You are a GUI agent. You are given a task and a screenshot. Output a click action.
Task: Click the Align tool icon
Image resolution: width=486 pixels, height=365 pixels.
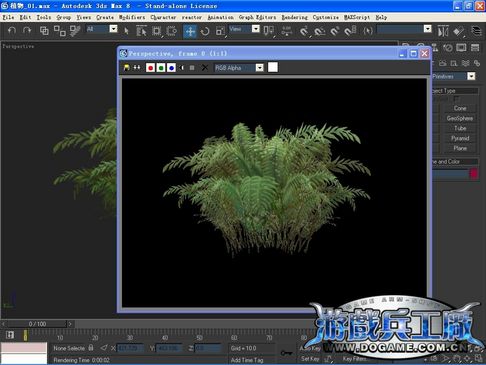point(458,31)
